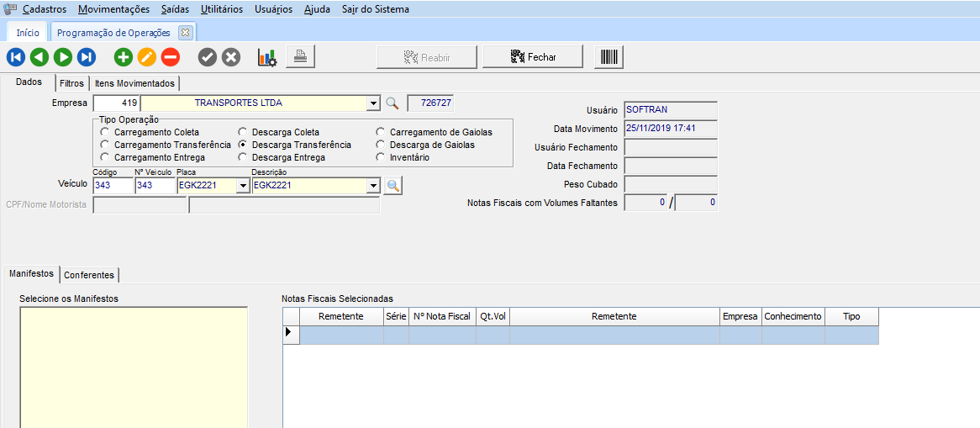Open the Movimentações menu
This screenshot has height=428, width=980.
tap(114, 9)
